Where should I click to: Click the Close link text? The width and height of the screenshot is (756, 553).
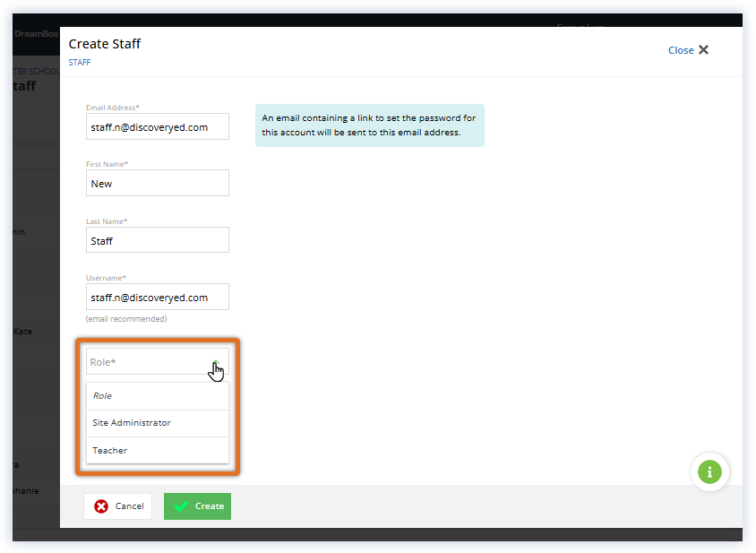pos(681,50)
